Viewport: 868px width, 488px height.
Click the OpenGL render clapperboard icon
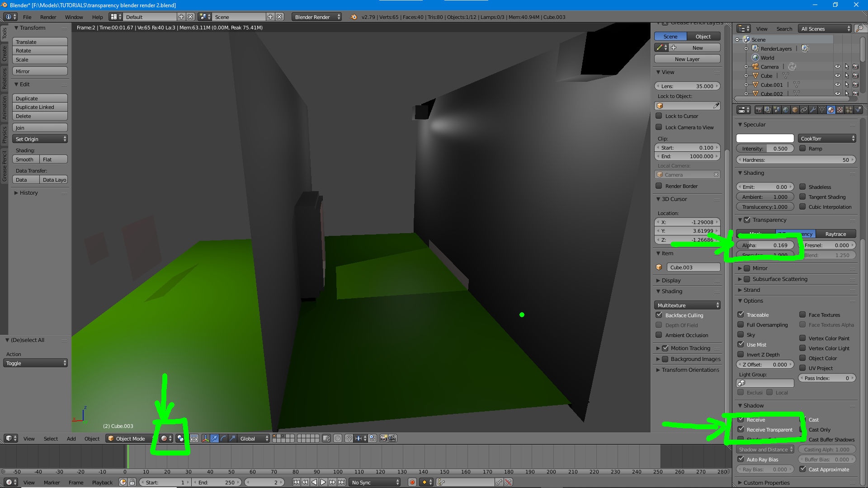392,438
